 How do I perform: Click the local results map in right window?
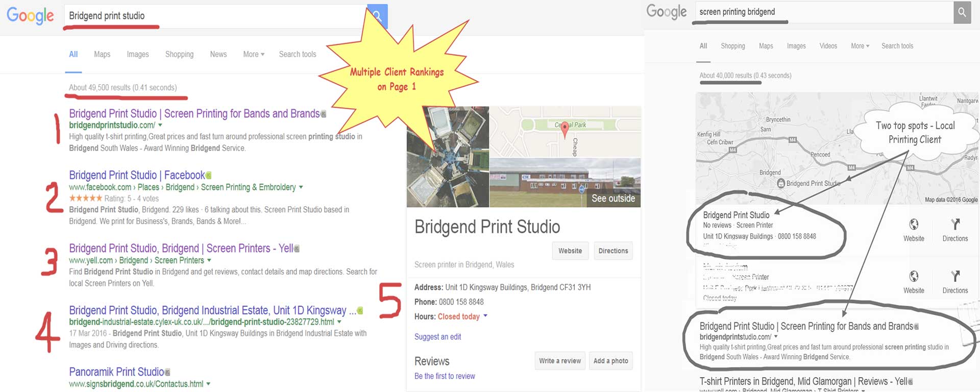(837, 149)
